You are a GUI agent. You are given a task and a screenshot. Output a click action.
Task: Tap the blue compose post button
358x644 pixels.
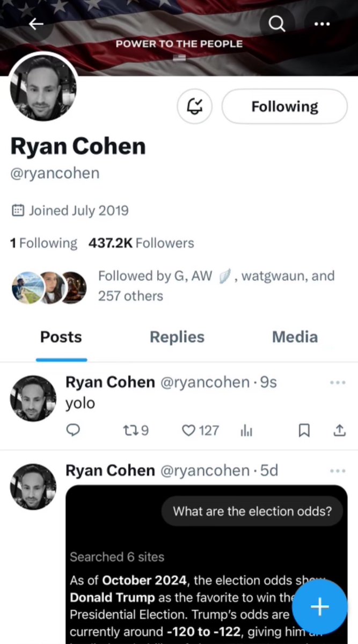320,607
